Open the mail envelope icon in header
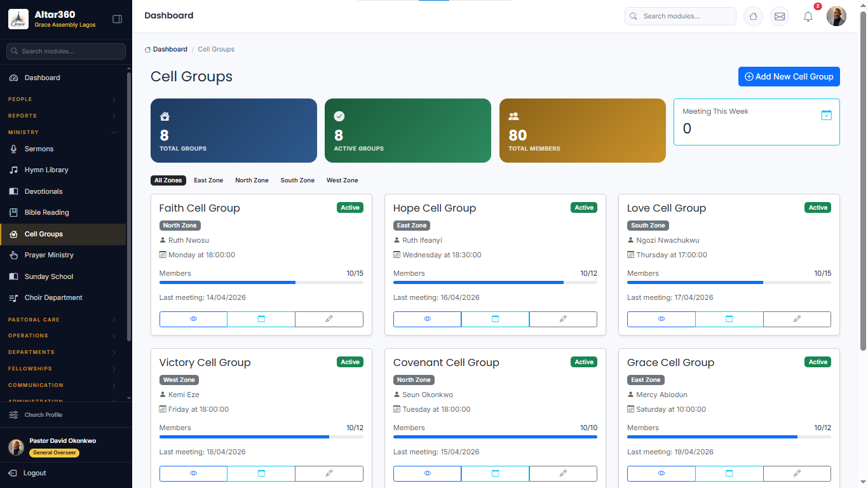 [x=780, y=17]
